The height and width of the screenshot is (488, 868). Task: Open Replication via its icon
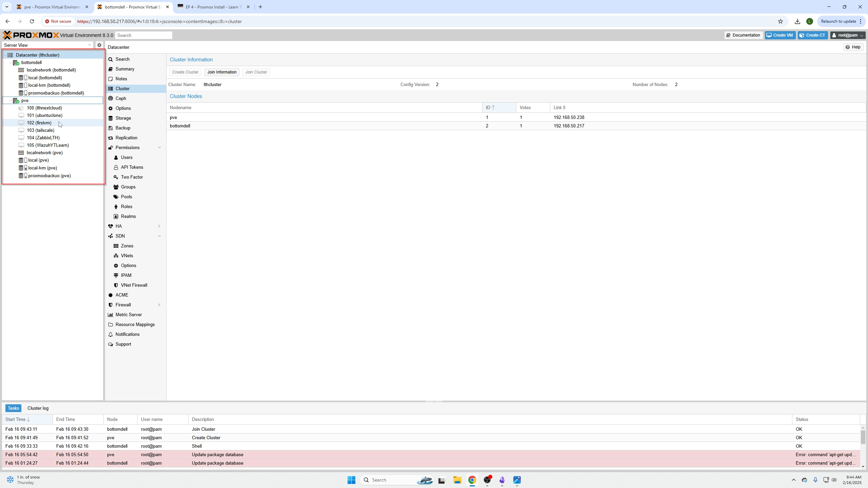tap(111, 138)
